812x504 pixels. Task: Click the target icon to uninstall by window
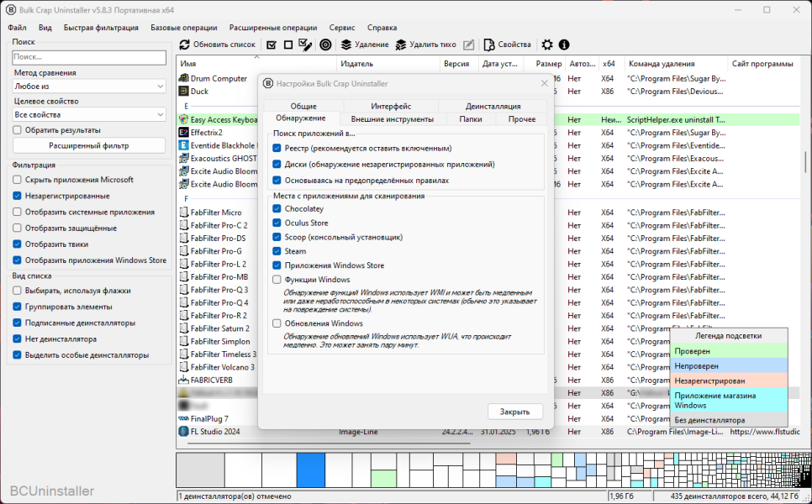point(325,45)
